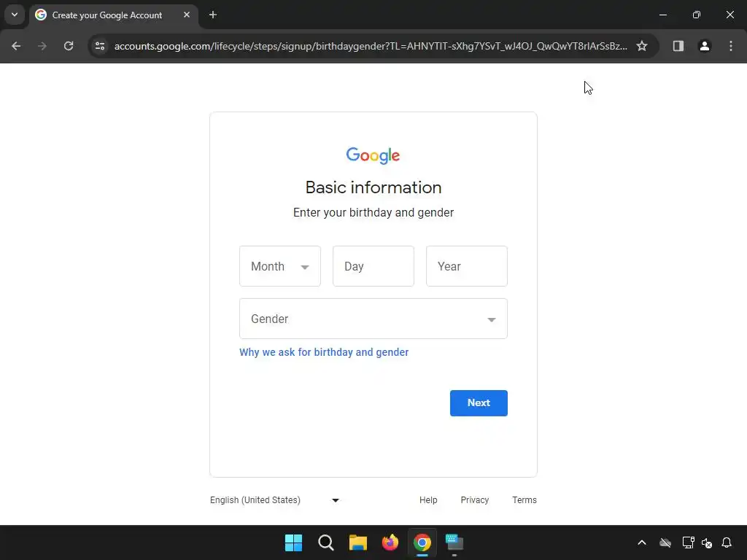Image resolution: width=747 pixels, height=560 pixels.
Task: Click the "Enter your birthday and gender" text
Action: click(373, 212)
